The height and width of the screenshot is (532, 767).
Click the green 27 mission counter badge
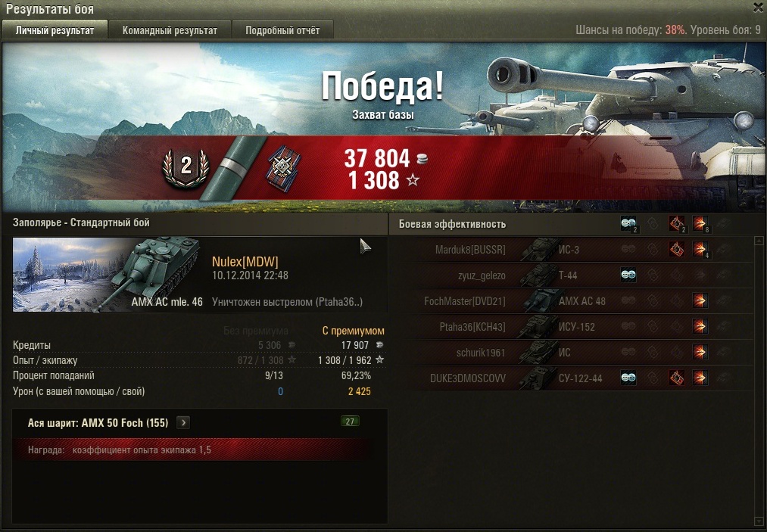coord(350,422)
